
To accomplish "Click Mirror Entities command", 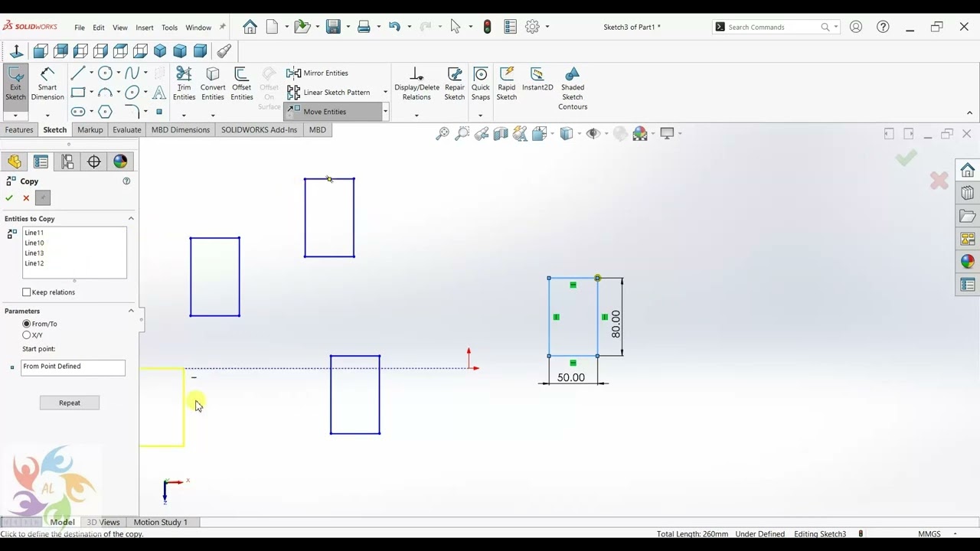I will click(318, 73).
